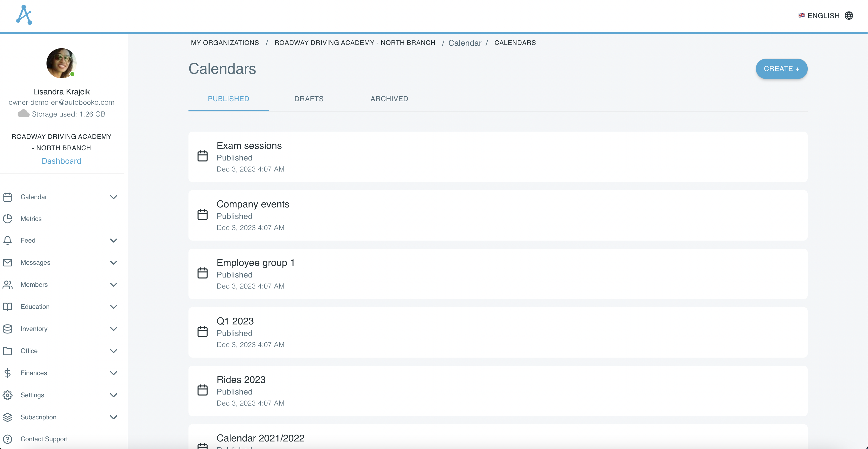
Task: Click the Contact Support help icon
Action: point(7,439)
